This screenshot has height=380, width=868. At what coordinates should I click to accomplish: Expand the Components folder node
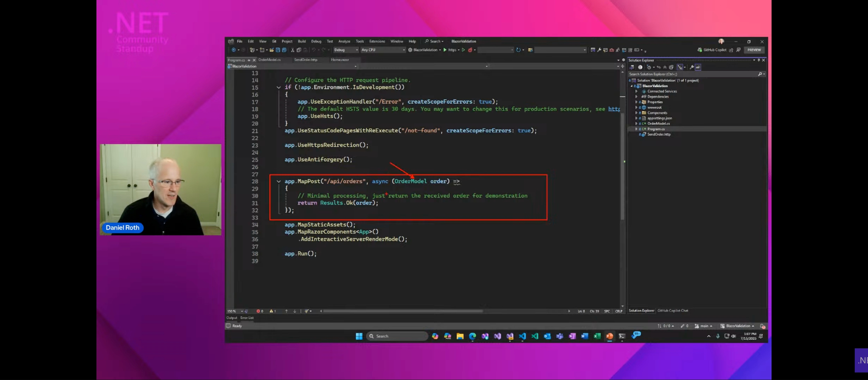[x=636, y=112]
